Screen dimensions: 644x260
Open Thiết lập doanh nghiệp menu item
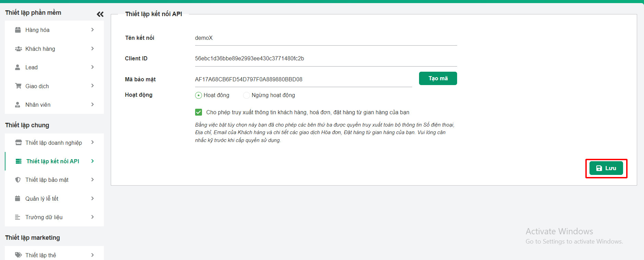[x=54, y=142]
